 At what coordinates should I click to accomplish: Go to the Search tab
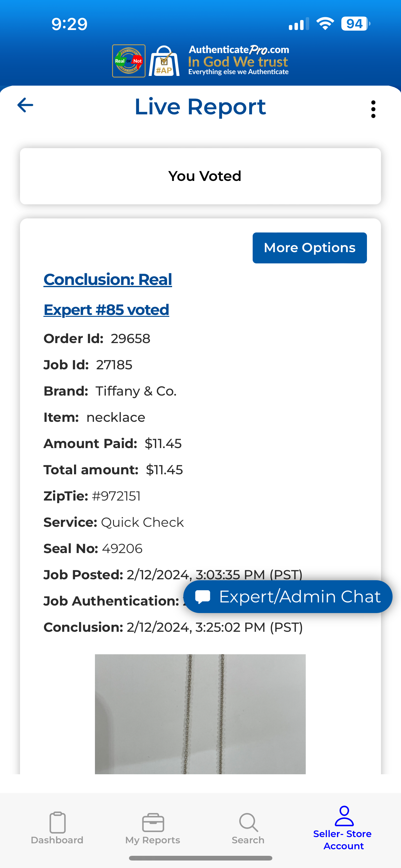pyautogui.click(x=248, y=828)
